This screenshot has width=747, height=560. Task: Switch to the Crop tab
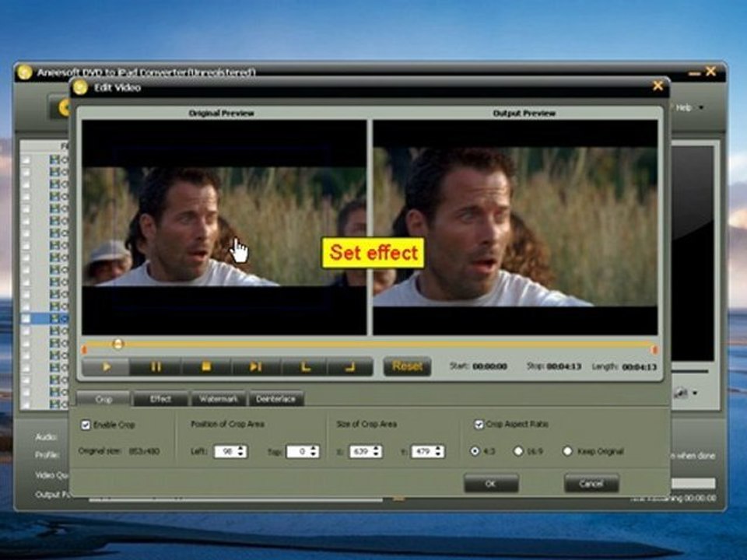click(x=103, y=399)
